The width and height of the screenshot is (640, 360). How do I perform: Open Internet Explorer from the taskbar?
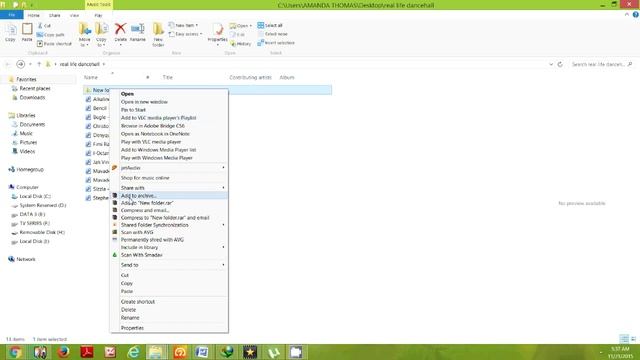[x=133, y=352]
